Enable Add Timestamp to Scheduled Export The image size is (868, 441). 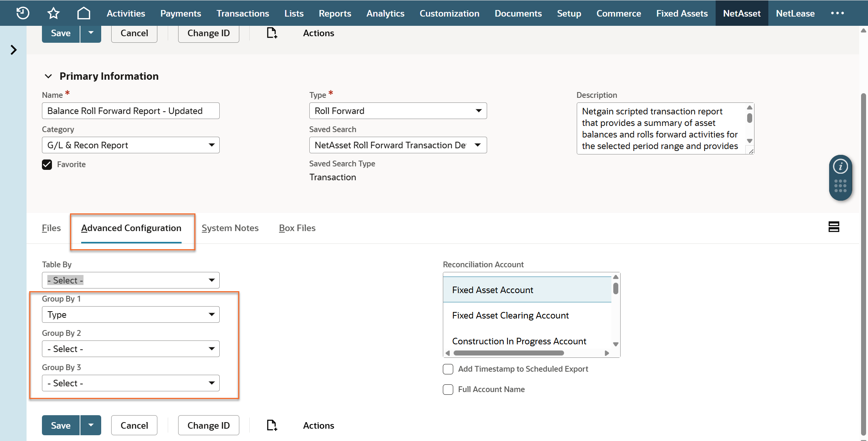tap(448, 369)
